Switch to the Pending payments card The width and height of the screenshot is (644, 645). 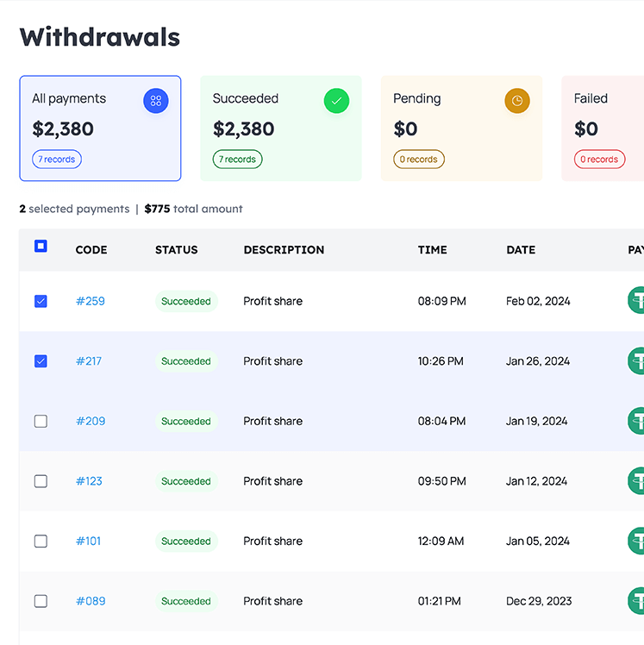pos(461,128)
